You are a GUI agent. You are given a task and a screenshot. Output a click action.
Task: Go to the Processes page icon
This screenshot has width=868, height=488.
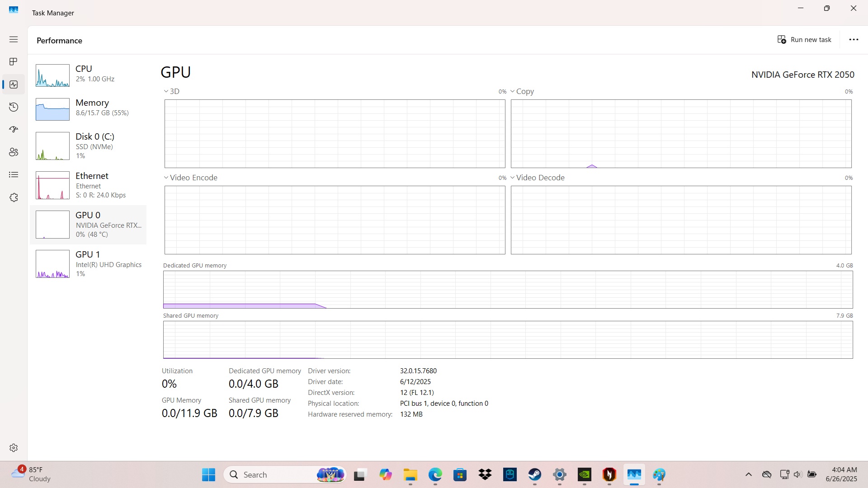pyautogui.click(x=14, y=61)
